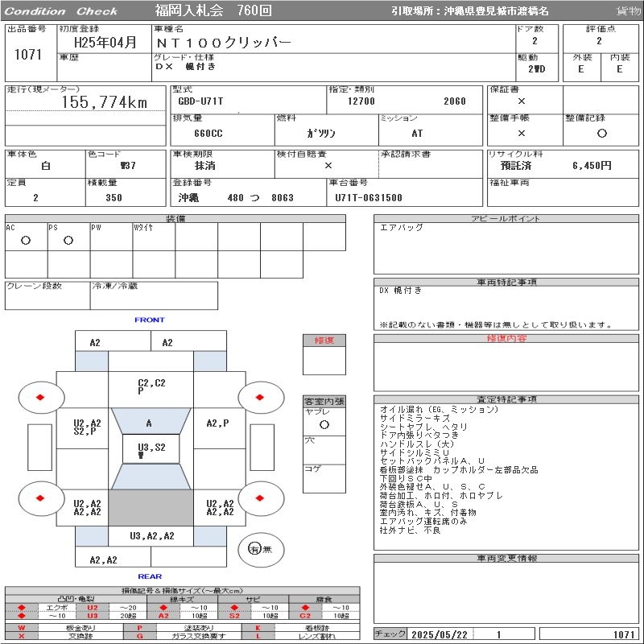Click the 装備 section header
This screenshot has width=644, height=644.
[175, 218]
